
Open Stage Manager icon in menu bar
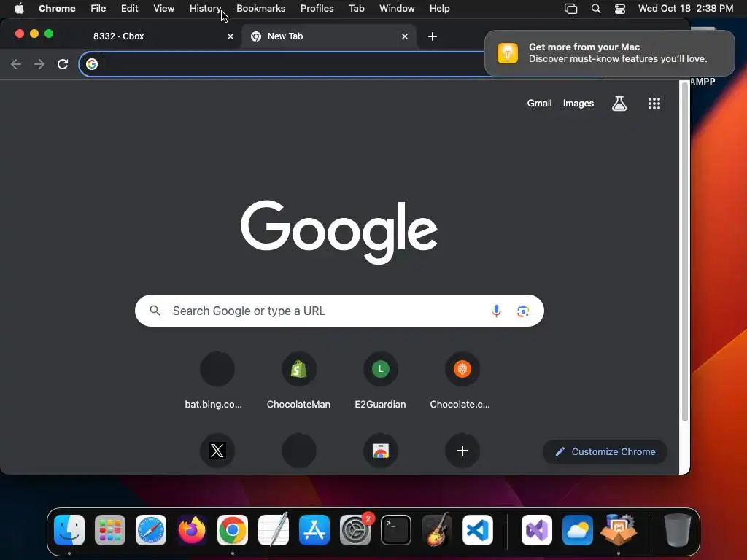pos(570,9)
